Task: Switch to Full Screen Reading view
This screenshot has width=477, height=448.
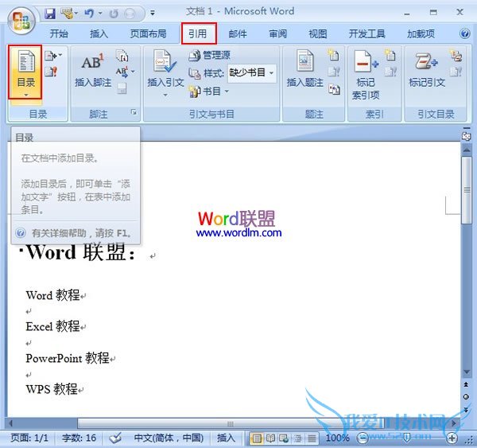Action: 270,438
